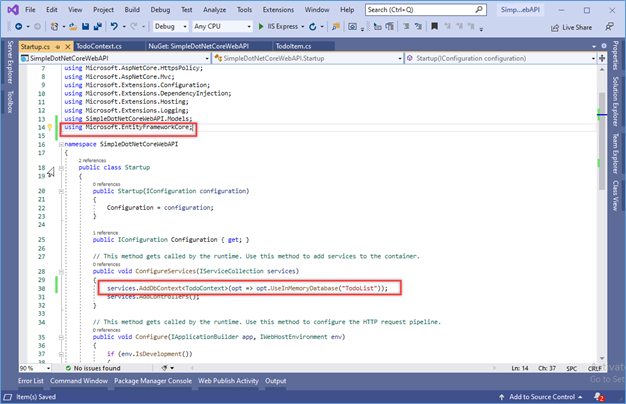This screenshot has height=404, width=626.
Task: Start debugging with IIS Express play button
Action: pos(261,26)
